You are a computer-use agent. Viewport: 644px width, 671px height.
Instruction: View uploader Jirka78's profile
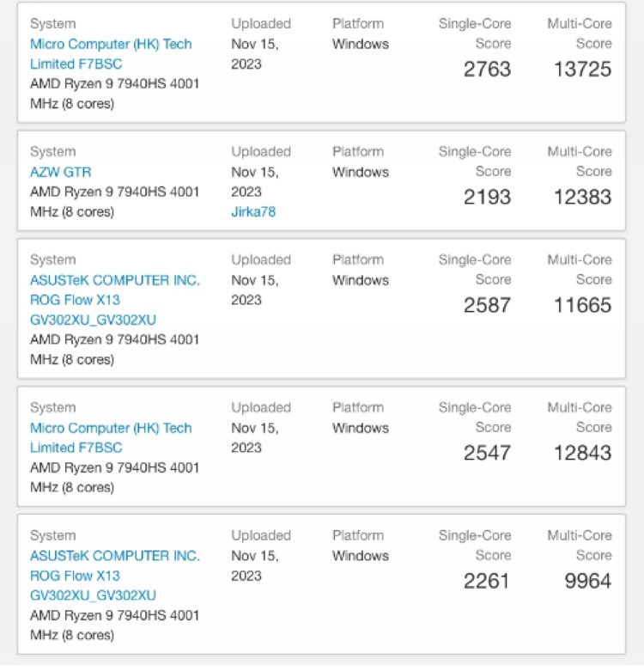tap(253, 211)
